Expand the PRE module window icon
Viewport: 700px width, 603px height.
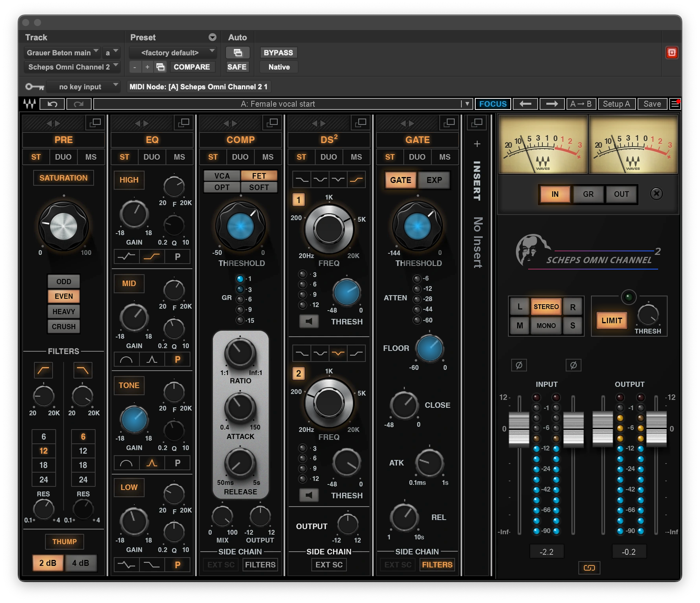click(x=95, y=123)
